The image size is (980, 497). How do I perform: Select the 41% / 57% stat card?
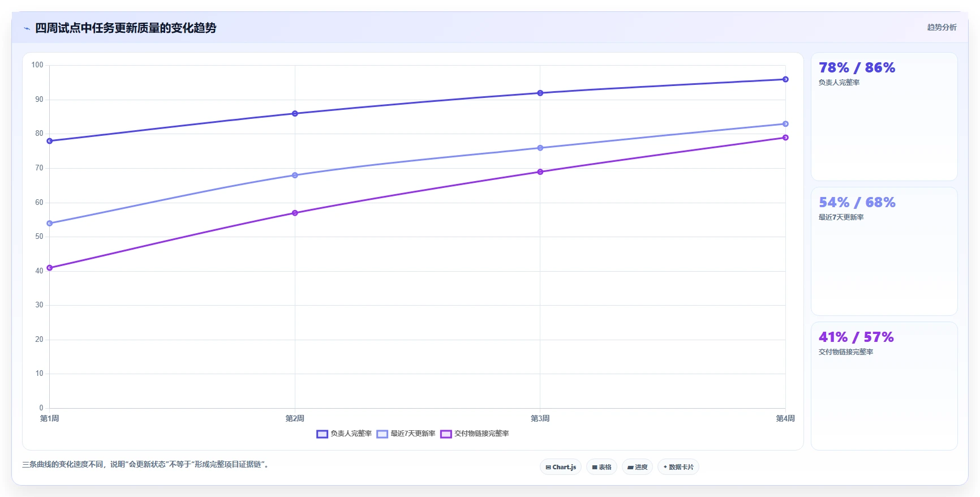click(884, 386)
